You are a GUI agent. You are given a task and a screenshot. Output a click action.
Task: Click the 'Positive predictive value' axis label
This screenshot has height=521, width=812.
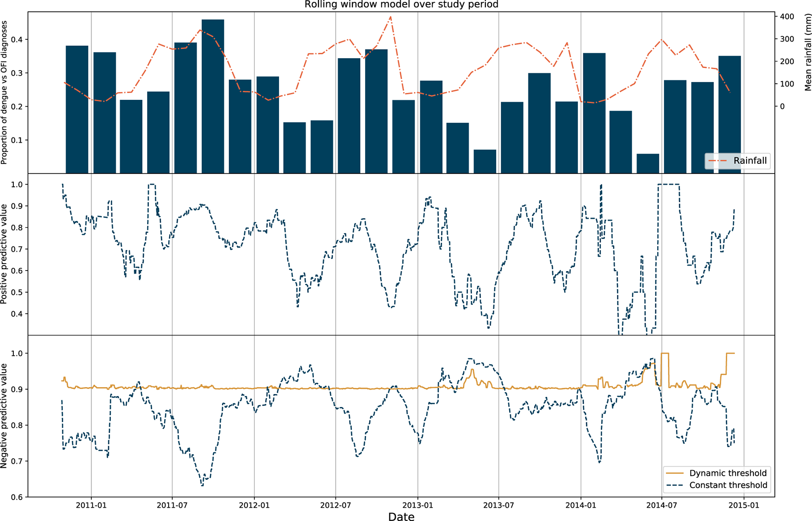[x=4, y=254]
